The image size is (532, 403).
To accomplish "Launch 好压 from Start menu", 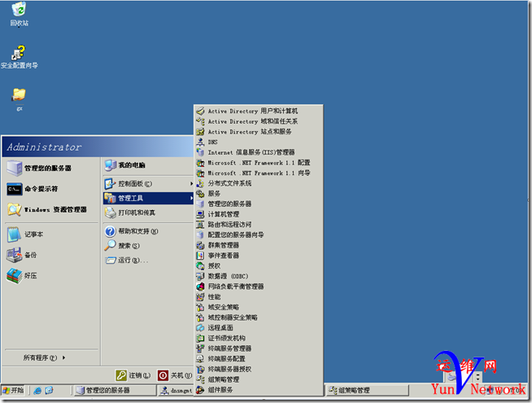I will click(51, 276).
